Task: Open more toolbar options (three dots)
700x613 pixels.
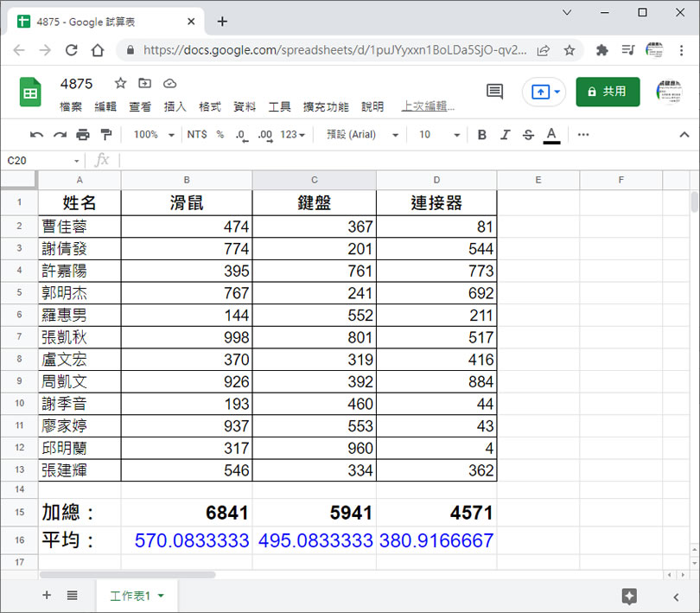Action: pyautogui.click(x=583, y=135)
